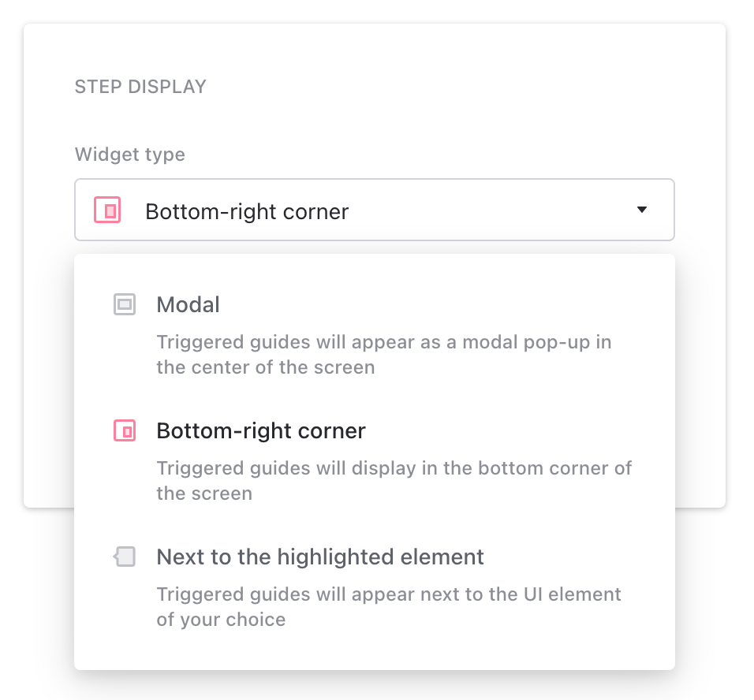Click the pink Bottom-right corner option icon
754x700 pixels.
[125, 430]
